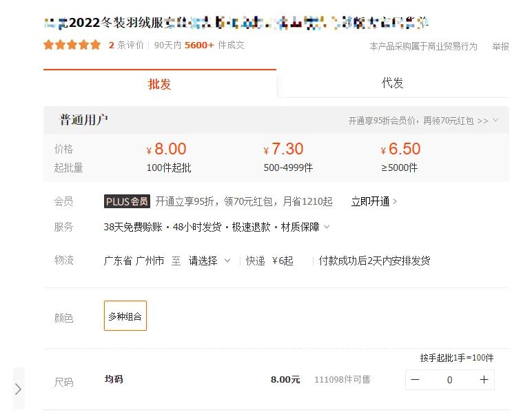
Task: Click the 500-4999件 quantity range
Action: point(288,168)
